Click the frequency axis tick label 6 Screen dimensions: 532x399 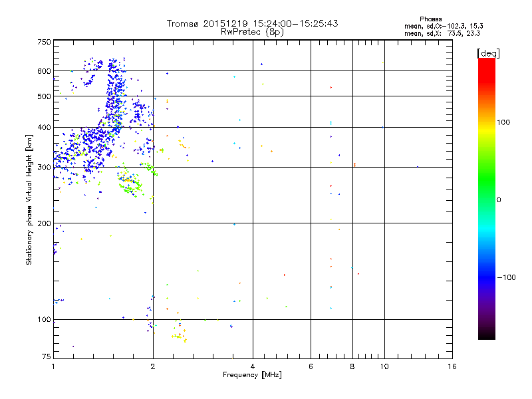tap(311, 366)
